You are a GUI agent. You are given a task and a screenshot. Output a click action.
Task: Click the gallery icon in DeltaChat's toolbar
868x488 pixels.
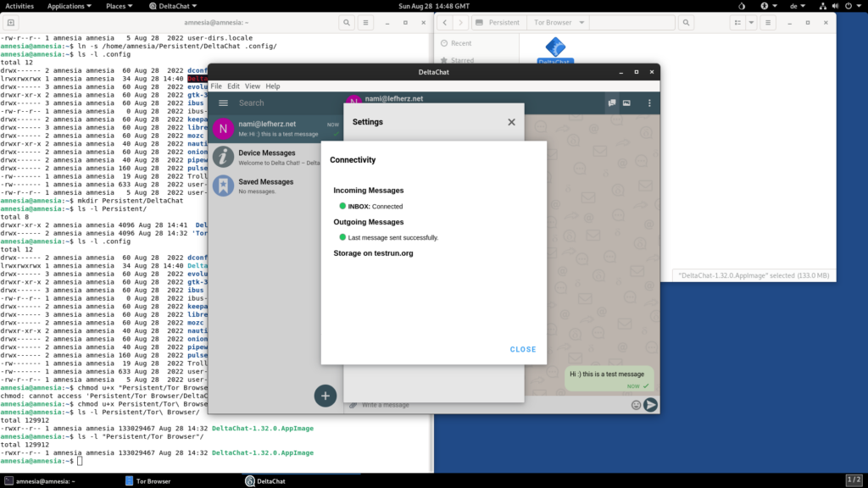pos(626,103)
